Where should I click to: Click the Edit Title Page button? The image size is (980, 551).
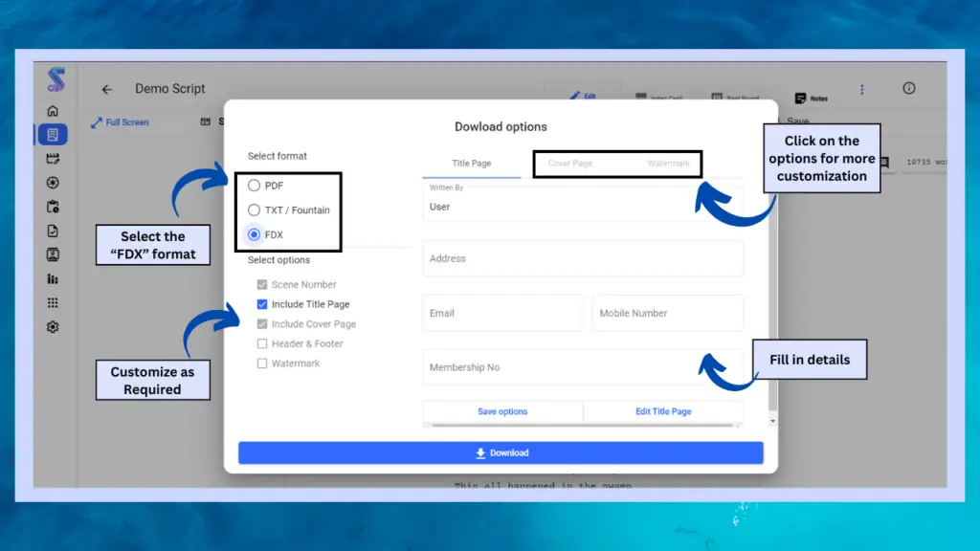click(x=663, y=411)
